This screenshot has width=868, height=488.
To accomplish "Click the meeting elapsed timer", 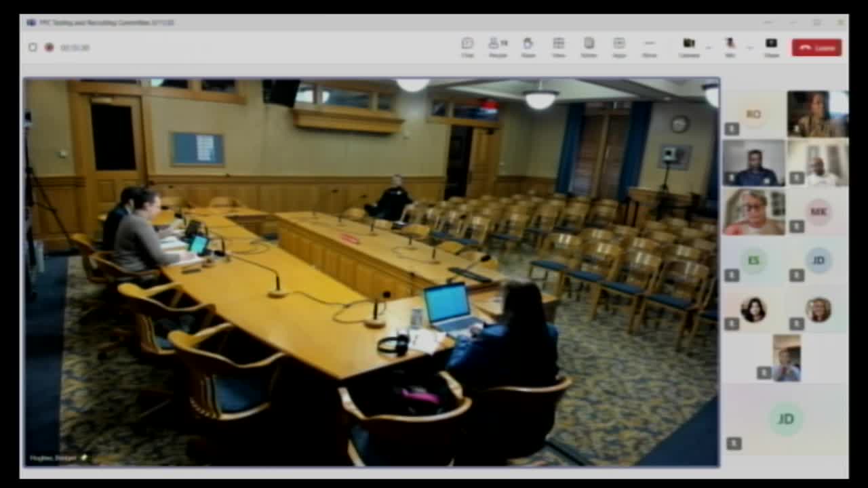I will click(75, 47).
